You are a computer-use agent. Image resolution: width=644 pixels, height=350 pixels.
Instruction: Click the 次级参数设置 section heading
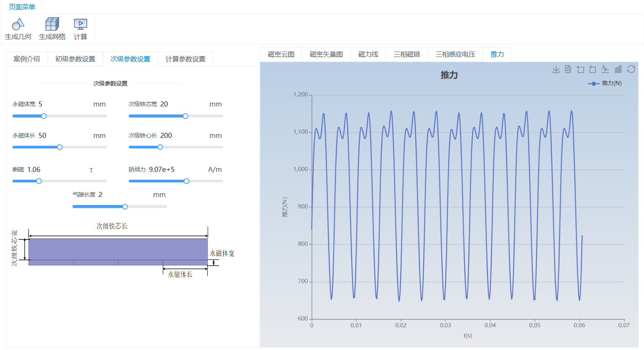(x=110, y=83)
